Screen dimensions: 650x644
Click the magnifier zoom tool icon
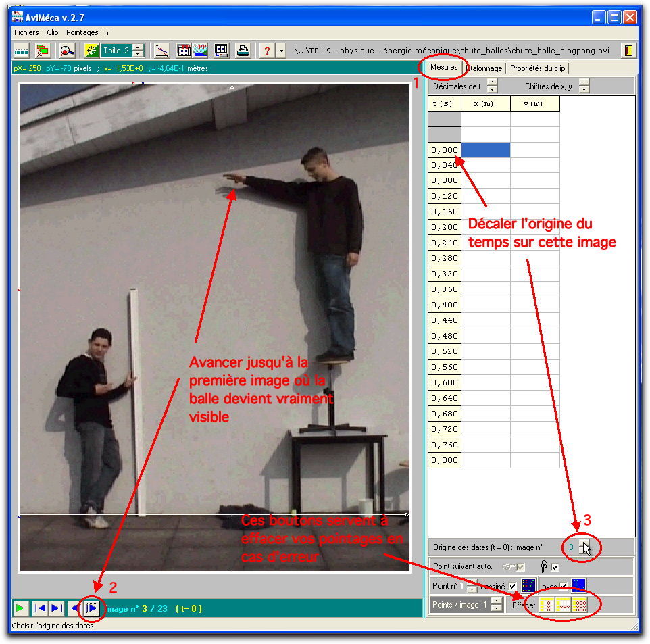67,51
